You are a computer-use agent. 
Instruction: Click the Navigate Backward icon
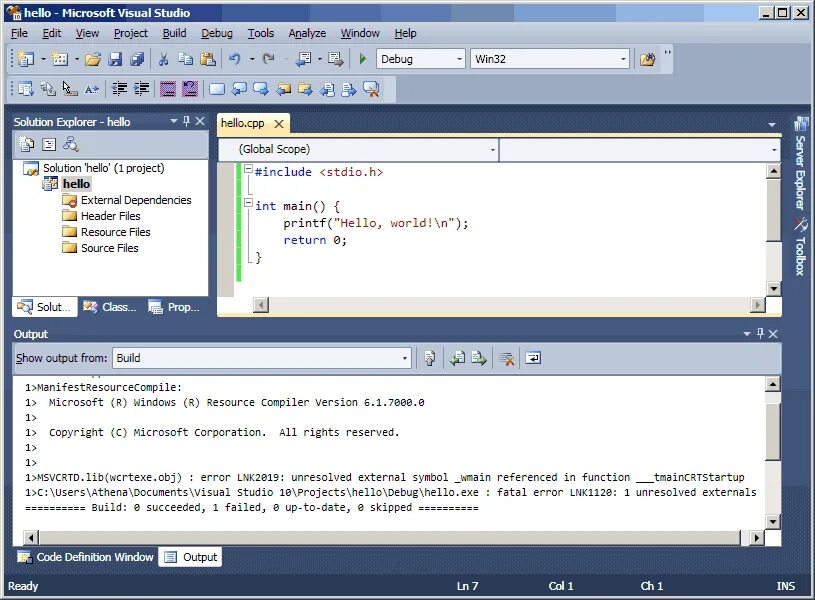304,59
